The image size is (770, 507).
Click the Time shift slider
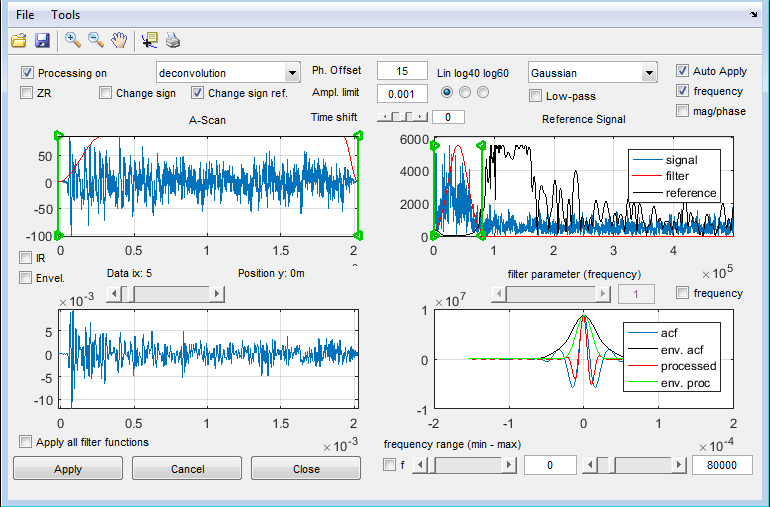[x=402, y=117]
